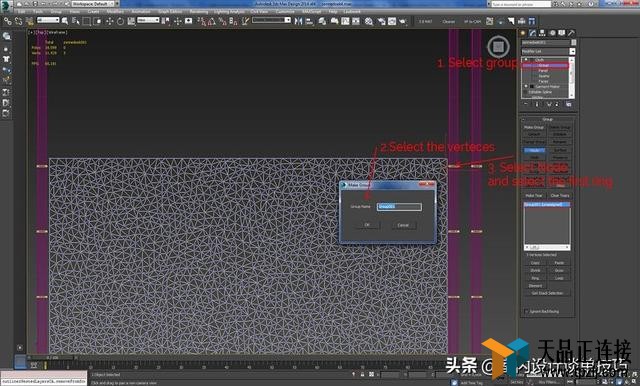Click the Mirror tool icon
This screenshot has width=640, height=386.
click(x=298, y=21)
